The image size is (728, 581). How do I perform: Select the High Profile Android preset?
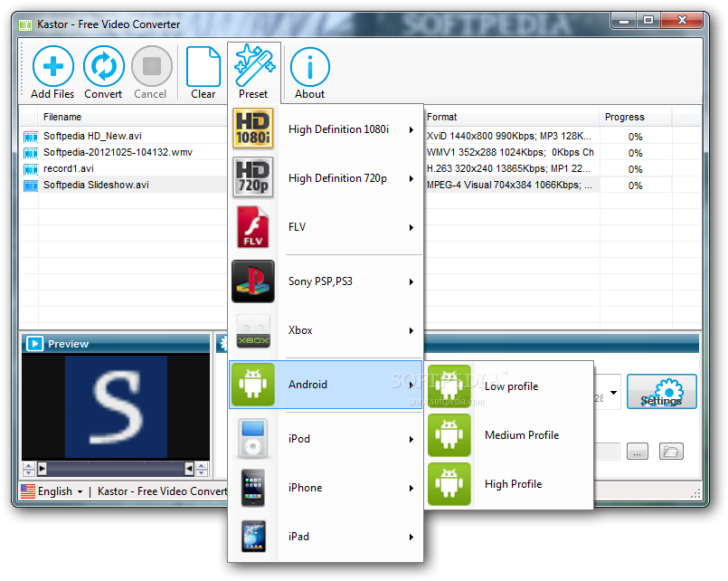(x=509, y=484)
